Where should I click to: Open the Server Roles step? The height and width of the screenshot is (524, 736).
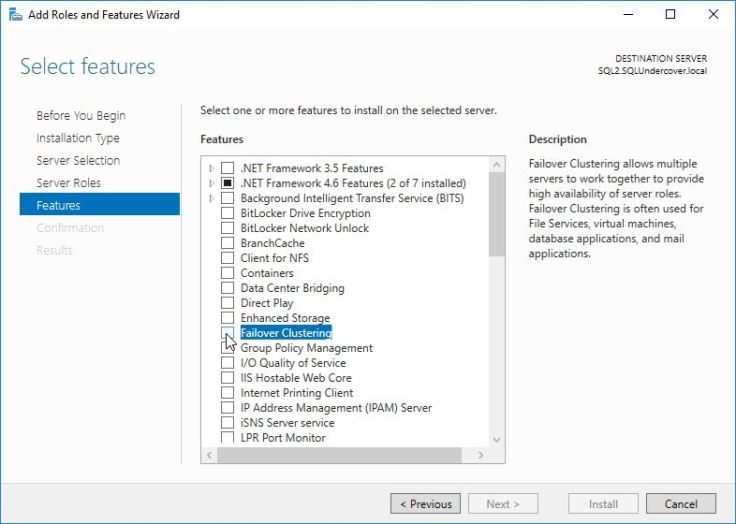tap(69, 183)
